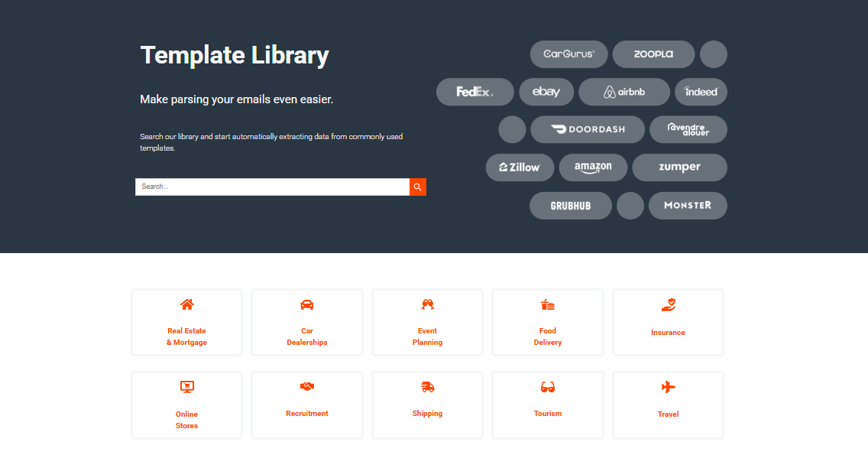This screenshot has height=455, width=868.
Task: Click the car icon for Car Dealerships
Action: pyautogui.click(x=306, y=305)
